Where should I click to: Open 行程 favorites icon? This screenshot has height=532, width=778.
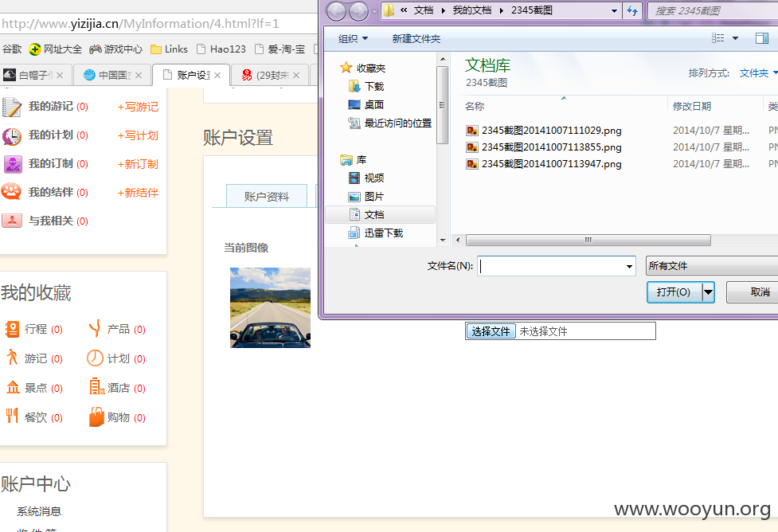(12, 329)
